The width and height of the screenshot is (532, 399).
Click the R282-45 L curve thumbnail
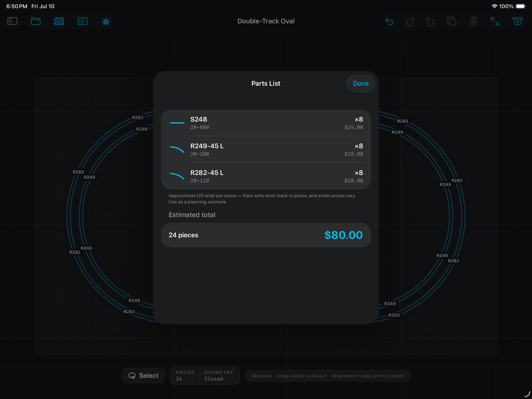pos(177,176)
